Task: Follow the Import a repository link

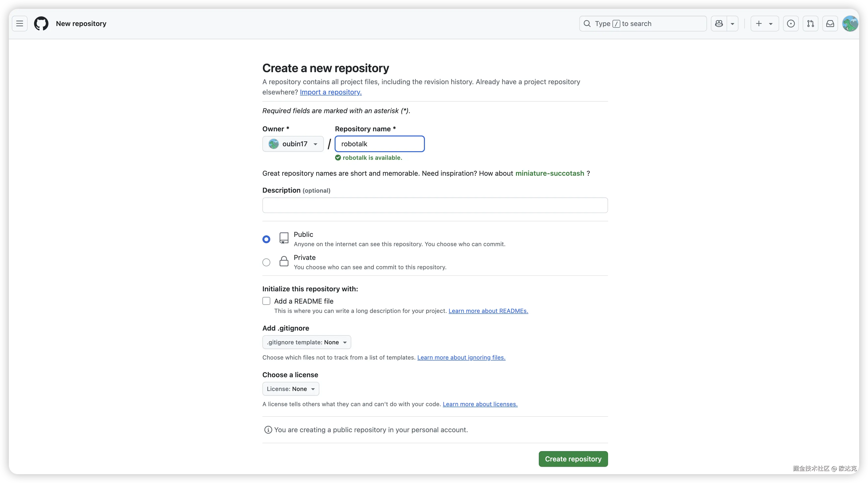Action: tap(331, 92)
